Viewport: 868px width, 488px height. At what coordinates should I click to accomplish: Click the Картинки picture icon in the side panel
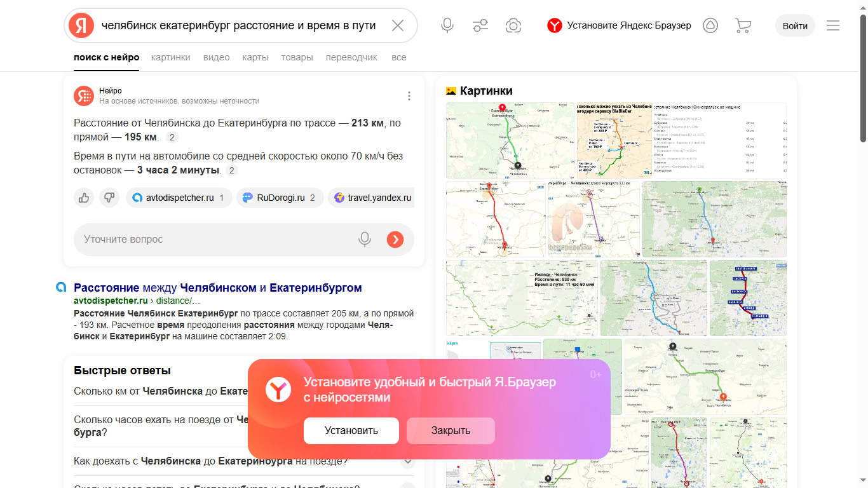click(451, 91)
